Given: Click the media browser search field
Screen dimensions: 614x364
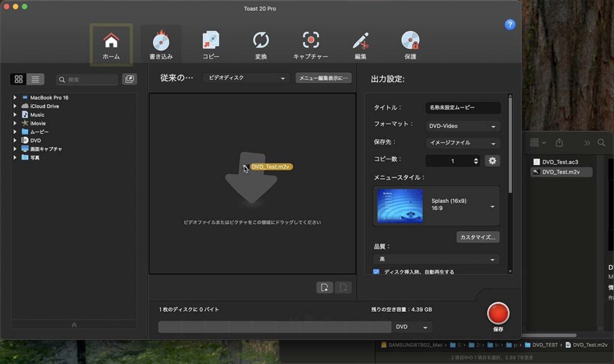Looking at the screenshot, I should pos(87,80).
